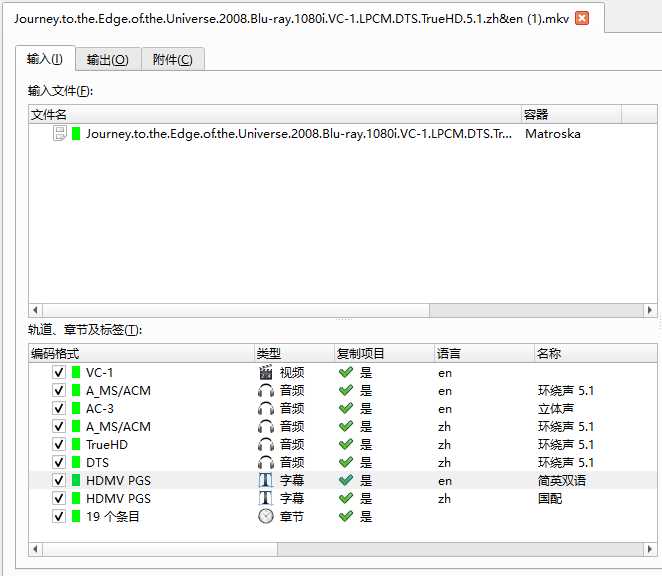Sort by the 文件名 column header
The image size is (662, 576).
point(275,114)
